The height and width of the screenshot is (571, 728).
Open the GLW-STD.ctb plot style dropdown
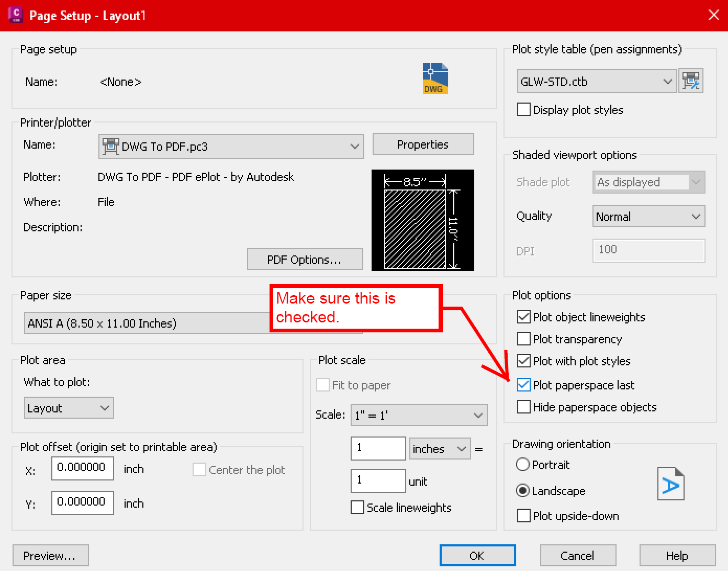pos(667,81)
